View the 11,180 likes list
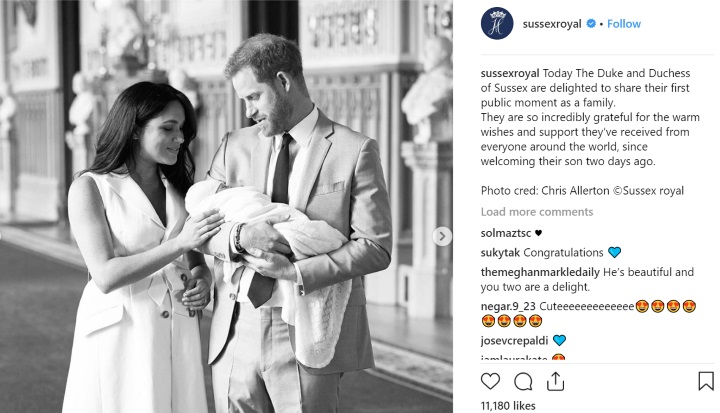 click(508, 406)
